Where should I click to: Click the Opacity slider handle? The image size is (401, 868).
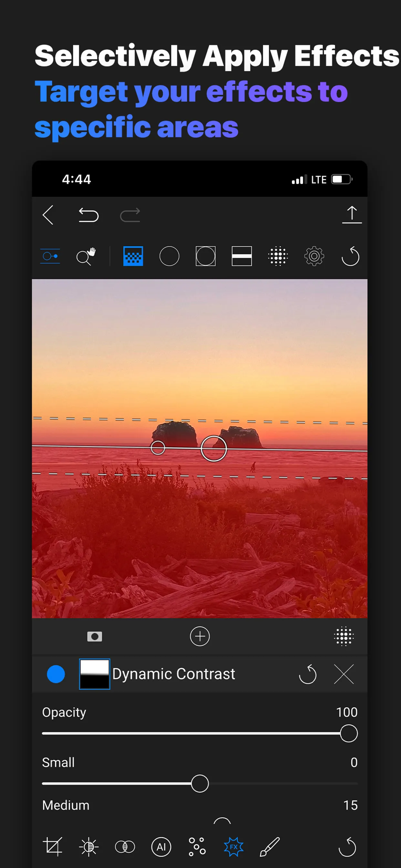349,733
